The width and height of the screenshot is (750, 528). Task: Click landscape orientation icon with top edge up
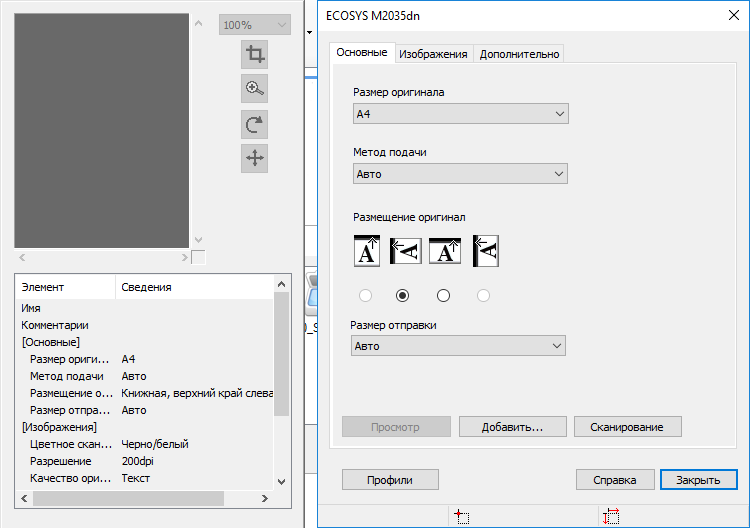[x=445, y=250]
